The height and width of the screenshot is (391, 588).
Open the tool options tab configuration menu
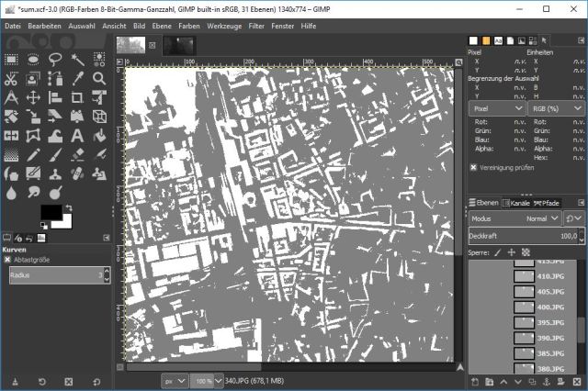pos(107,238)
